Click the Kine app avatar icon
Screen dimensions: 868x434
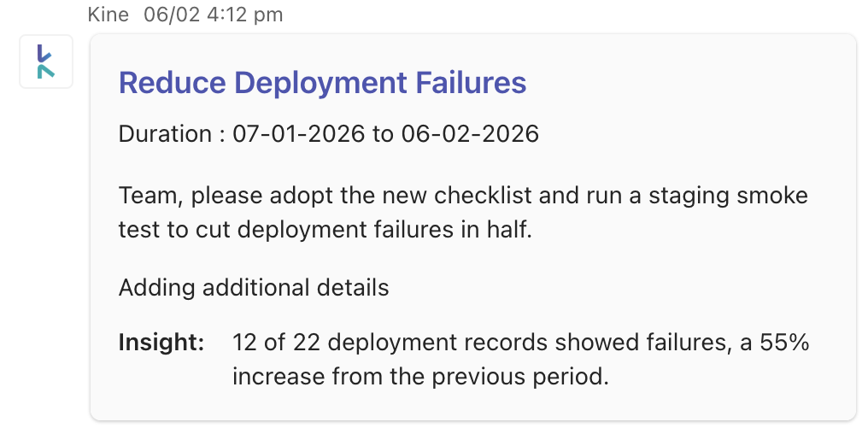[x=46, y=61]
